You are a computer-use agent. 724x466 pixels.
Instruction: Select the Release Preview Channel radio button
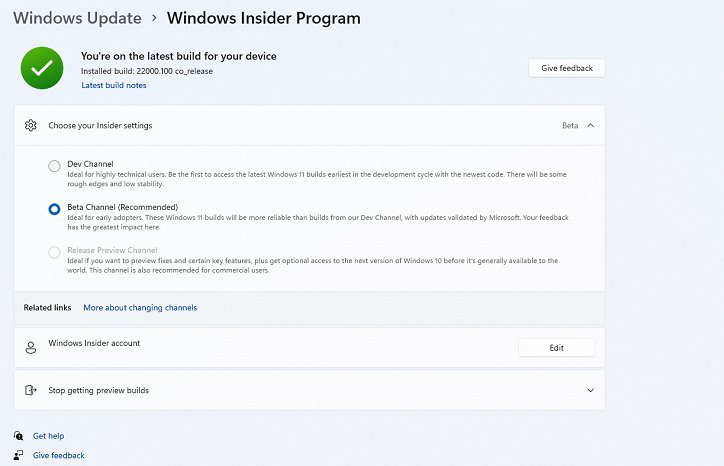[54, 252]
